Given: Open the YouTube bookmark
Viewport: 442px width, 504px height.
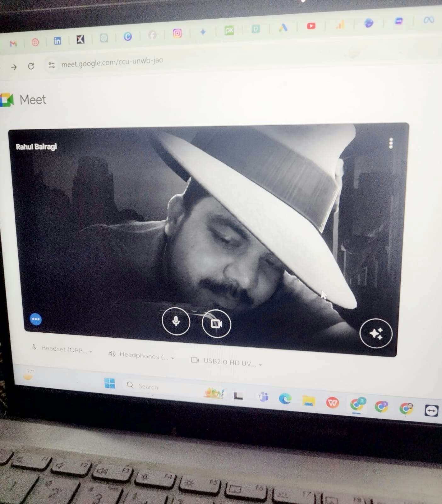Looking at the screenshot, I should [311, 26].
